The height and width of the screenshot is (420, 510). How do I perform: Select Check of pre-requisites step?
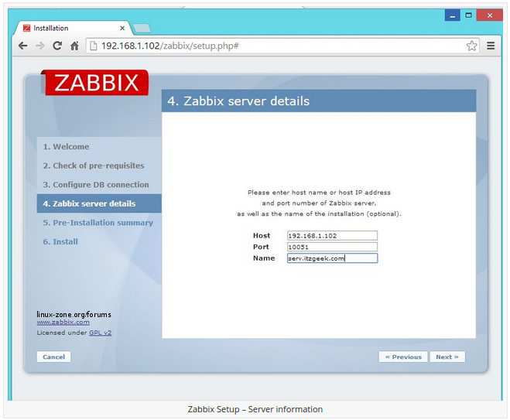[x=93, y=166]
